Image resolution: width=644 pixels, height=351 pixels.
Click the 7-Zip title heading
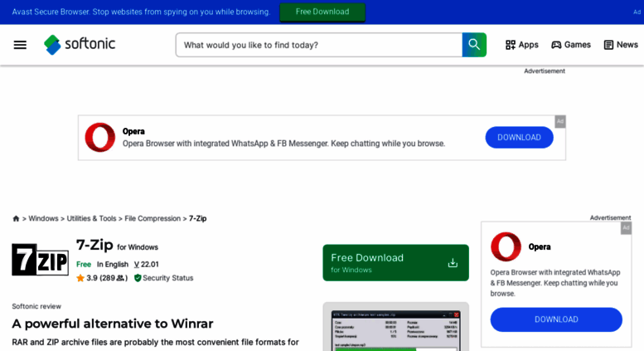click(x=94, y=245)
